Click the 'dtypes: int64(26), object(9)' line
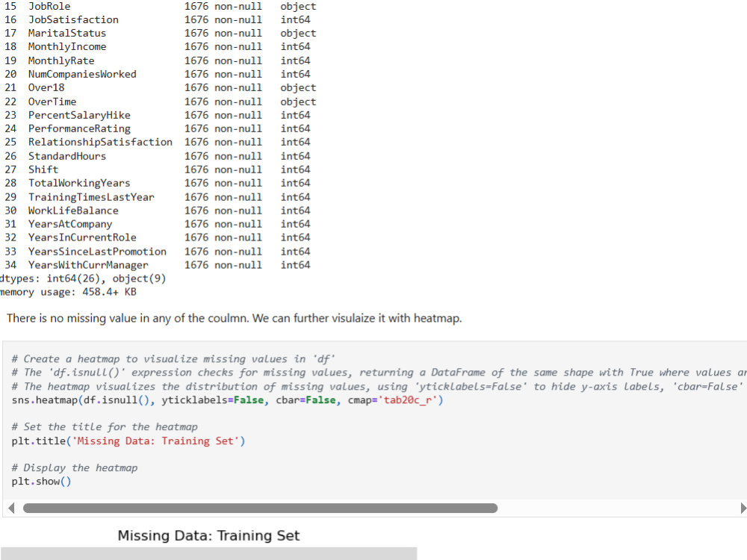 83,279
